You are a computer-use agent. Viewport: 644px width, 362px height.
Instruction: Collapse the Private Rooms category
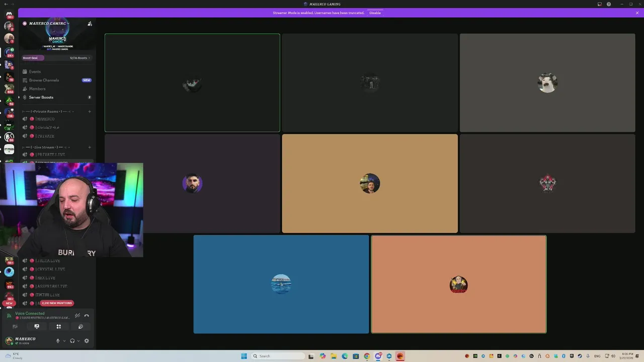point(48,111)
